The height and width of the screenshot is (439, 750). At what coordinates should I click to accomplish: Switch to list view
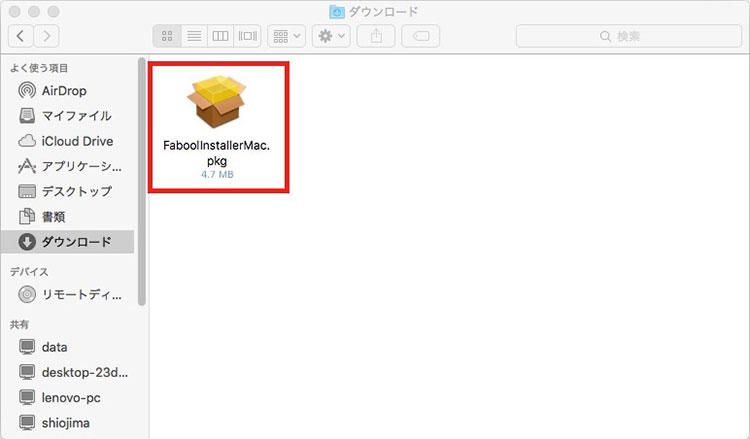click(x=194, y=36)
